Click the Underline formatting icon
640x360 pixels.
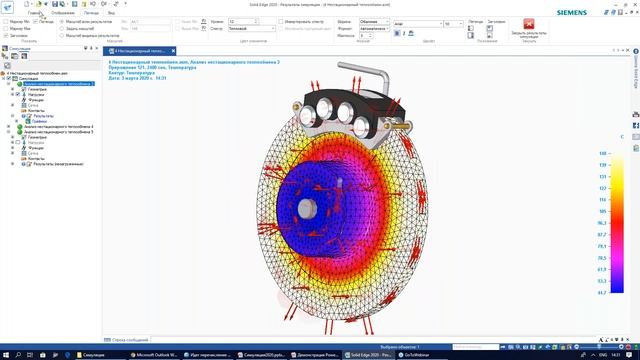tap(411, 33)
